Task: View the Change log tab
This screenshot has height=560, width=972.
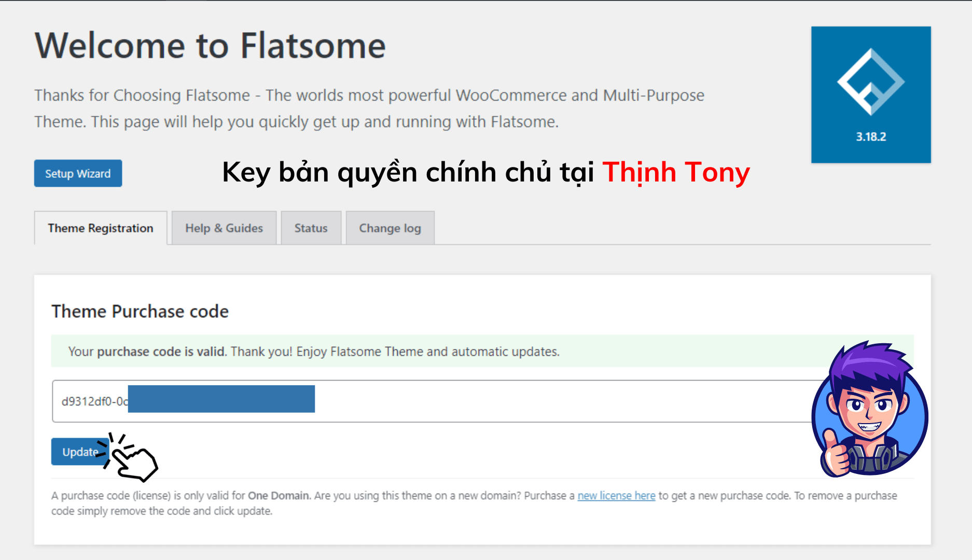Action: tap(390, 228)
